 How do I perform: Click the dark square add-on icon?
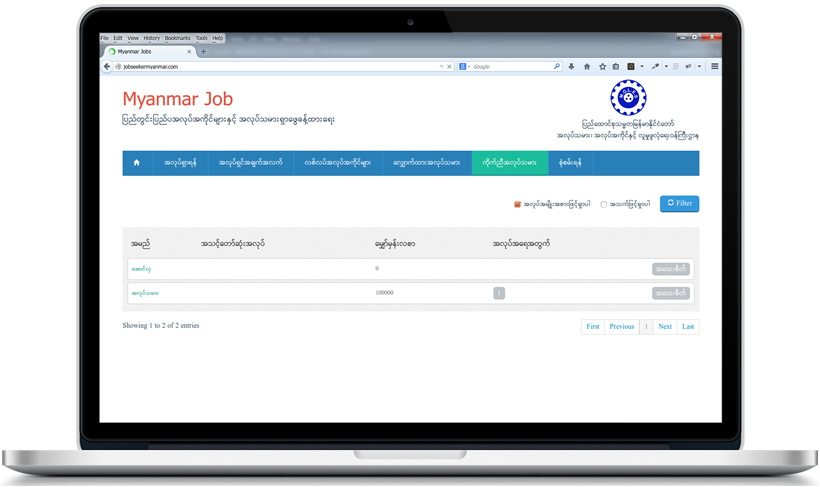631,66
